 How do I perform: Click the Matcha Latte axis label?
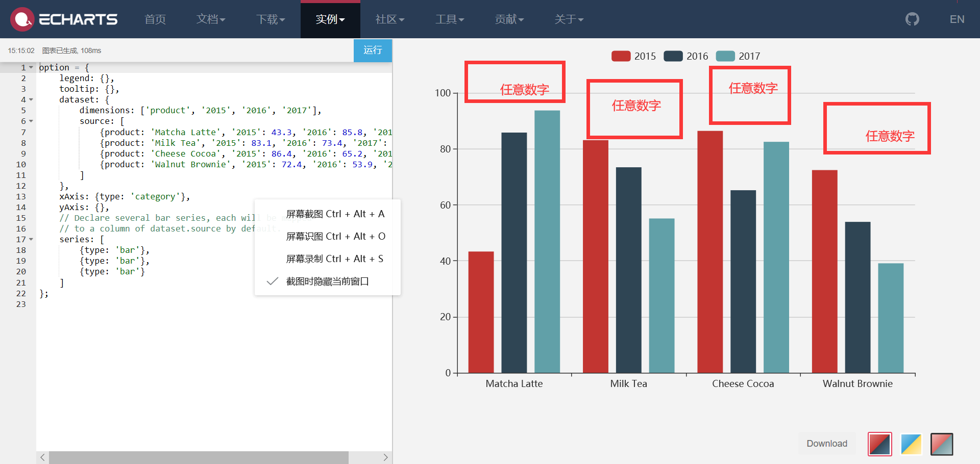pyautogui.click(x=514, y=384)
